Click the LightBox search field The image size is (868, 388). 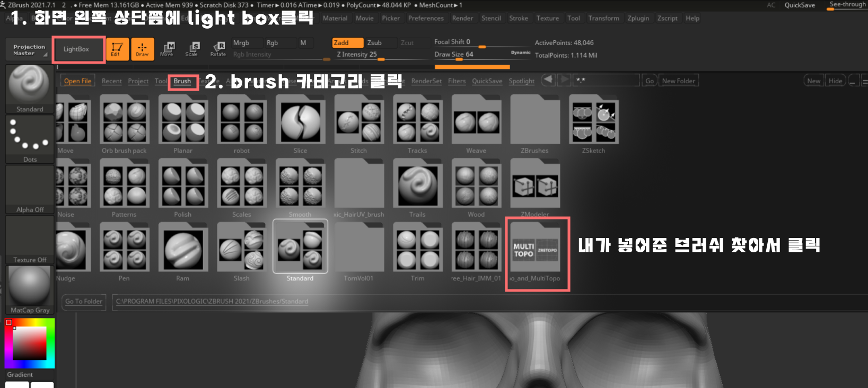click(x=607, y=81)
